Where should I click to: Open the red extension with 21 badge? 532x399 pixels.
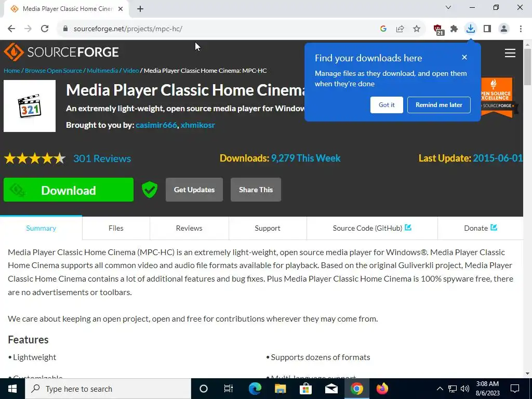pyautogui.click(x=438, y=30)
